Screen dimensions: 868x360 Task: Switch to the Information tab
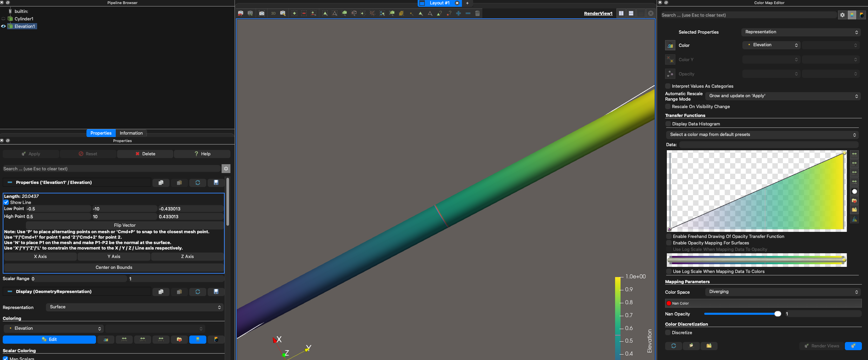(131, 133)
